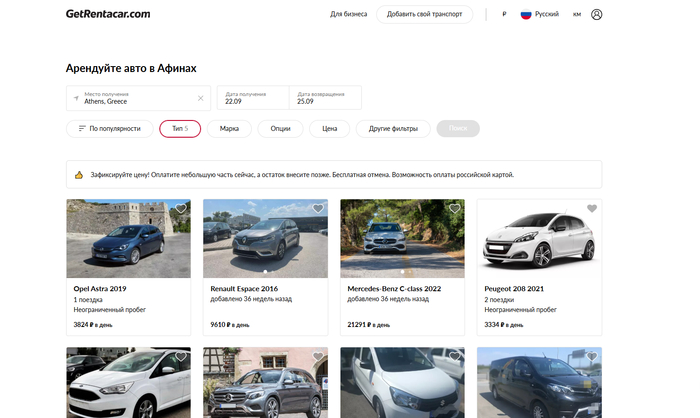Open the Опции filter
This screenshot has width=700, height=418.
point(280,129)
